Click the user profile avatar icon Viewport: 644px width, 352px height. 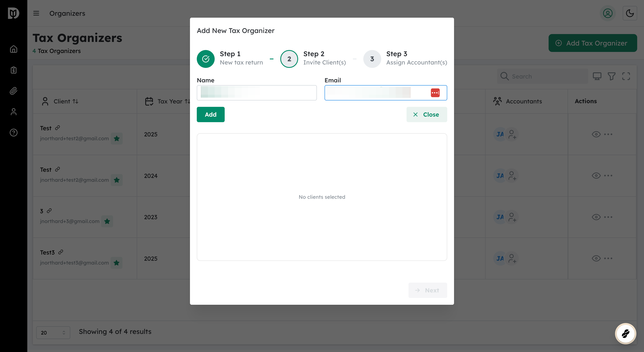pos(608,13)
